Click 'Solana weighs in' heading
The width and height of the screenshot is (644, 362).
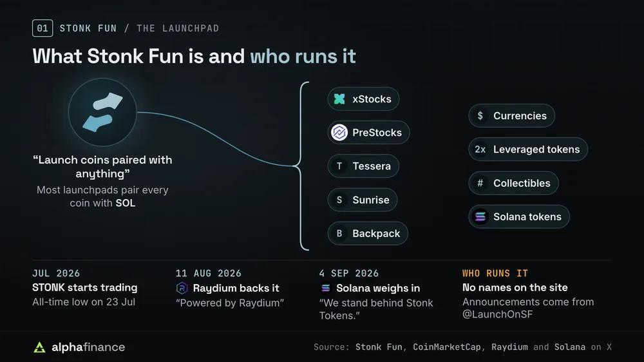click(x=378, y=288)
